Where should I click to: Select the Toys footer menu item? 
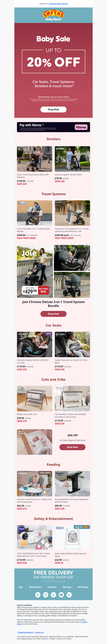[x=21, y=587]
